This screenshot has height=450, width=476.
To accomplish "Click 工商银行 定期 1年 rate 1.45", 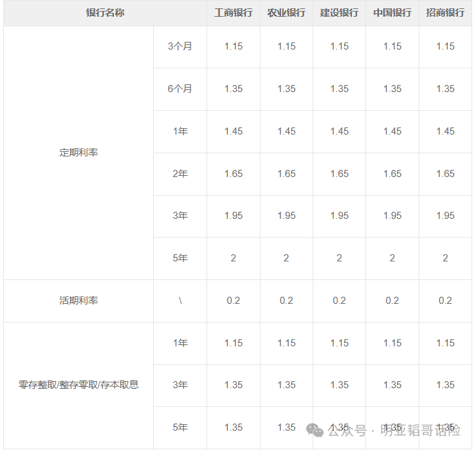I will coord(233,131).
